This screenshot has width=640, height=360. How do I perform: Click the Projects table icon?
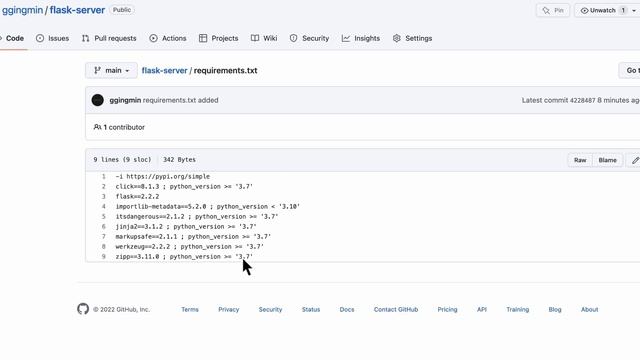pyautogui.click(x=203, y=38)
